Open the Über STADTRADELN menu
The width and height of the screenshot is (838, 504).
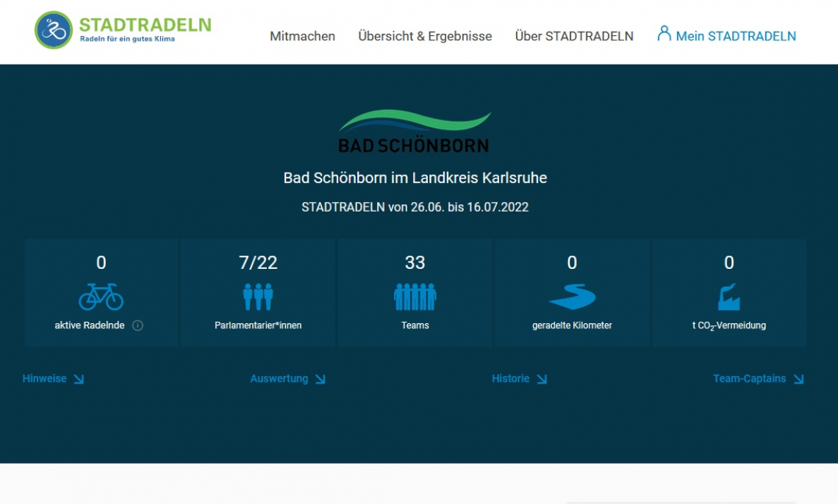pos(574,36)
